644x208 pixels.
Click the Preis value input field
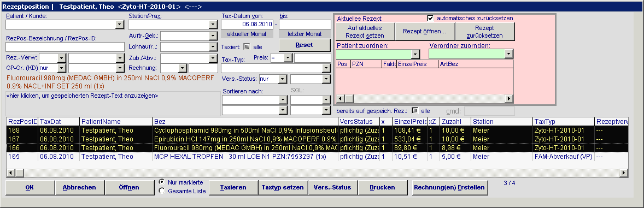(312, 58)
